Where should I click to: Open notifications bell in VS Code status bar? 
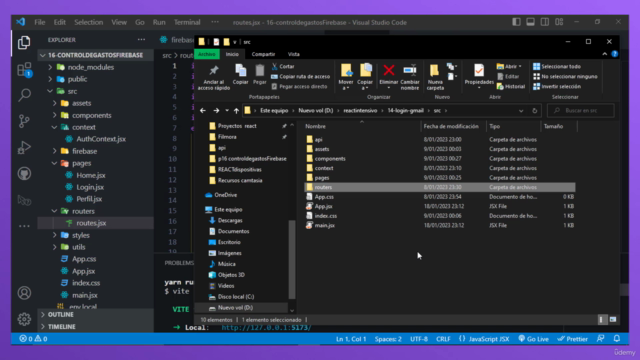617,338
